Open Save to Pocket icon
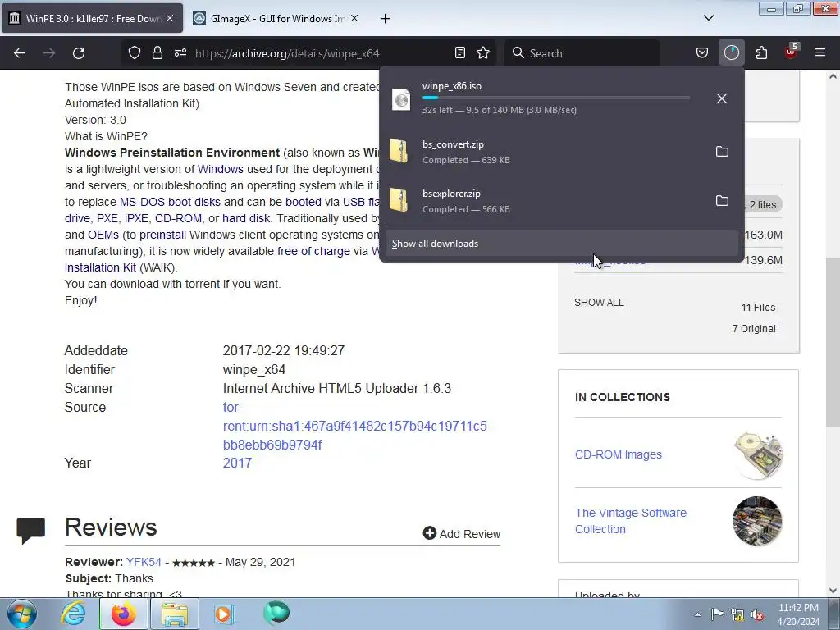 click(x=702, y=53)
